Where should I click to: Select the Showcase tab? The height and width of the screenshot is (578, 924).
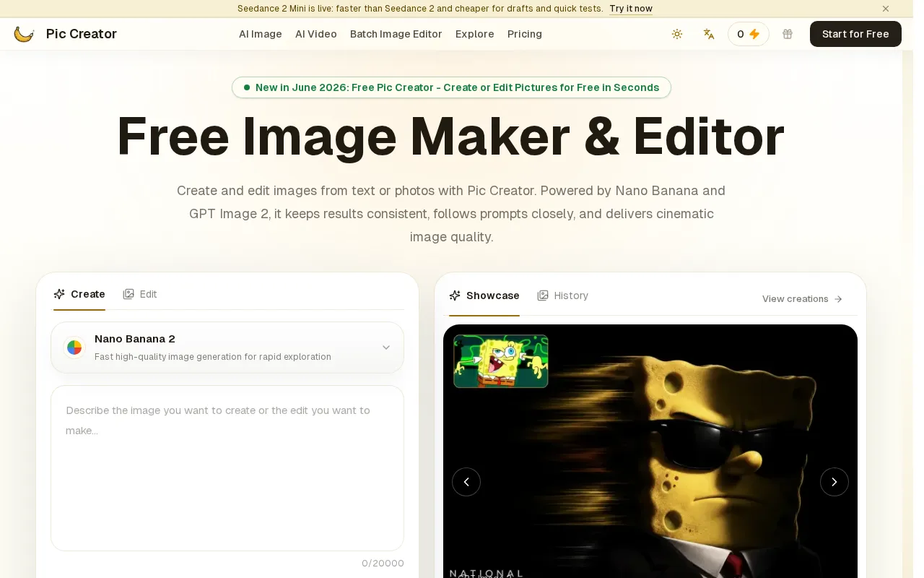pyautogui.click(x=484, y=296)
